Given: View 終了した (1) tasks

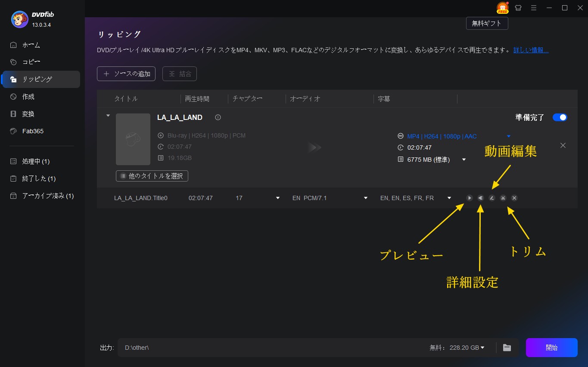Looking at the screenshot, I should point(41,179).
